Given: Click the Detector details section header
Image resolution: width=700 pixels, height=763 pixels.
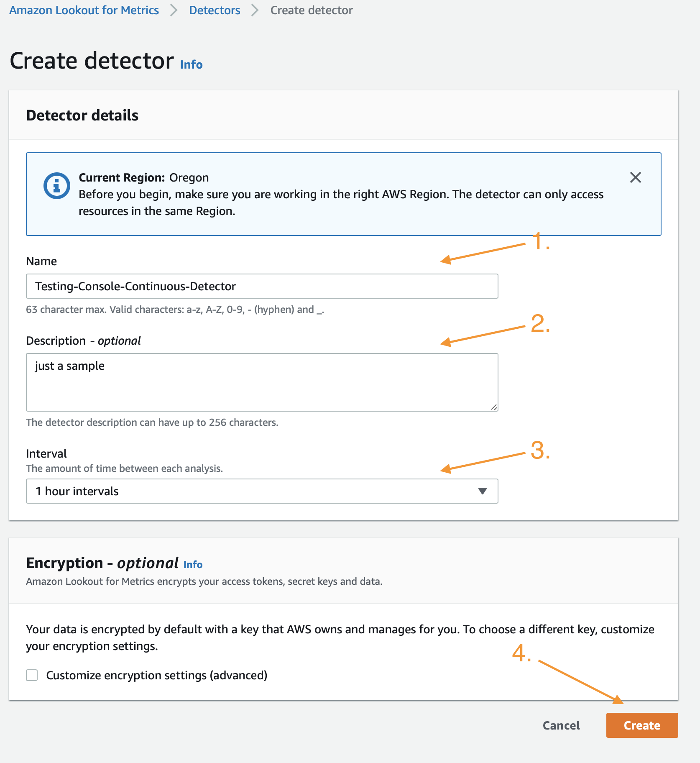Looking at the screenshot, I should tap(82, 115).
